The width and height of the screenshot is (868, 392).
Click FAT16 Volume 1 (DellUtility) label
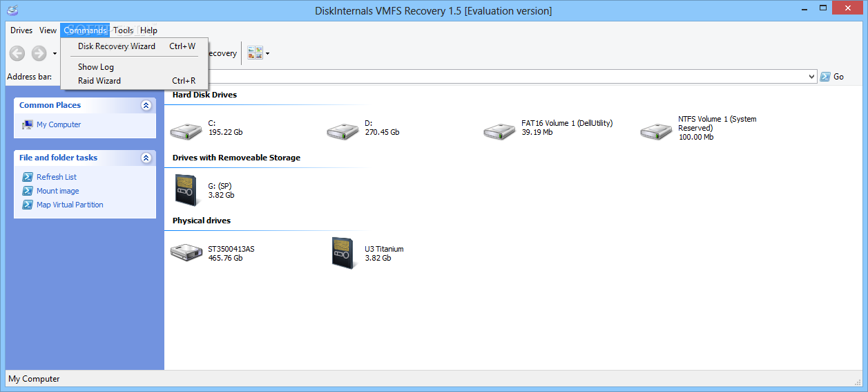click(x=567, y=123)
